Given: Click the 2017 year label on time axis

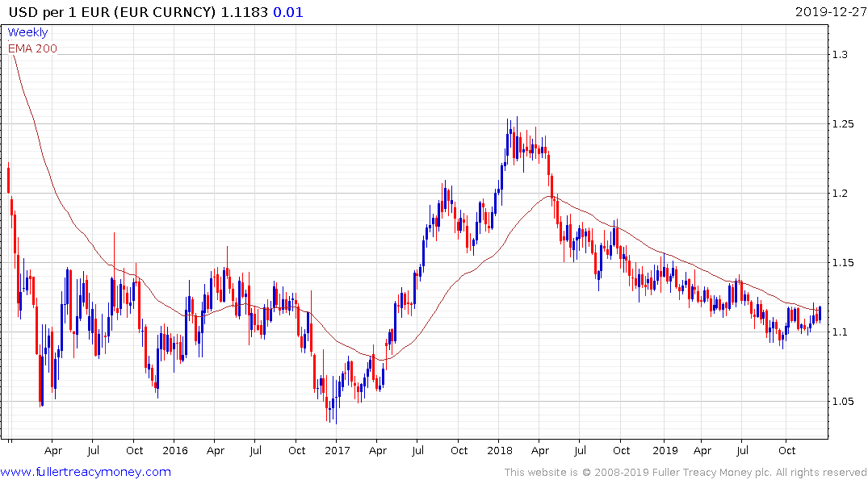Looking at the screenshot, I should point(338,450).
